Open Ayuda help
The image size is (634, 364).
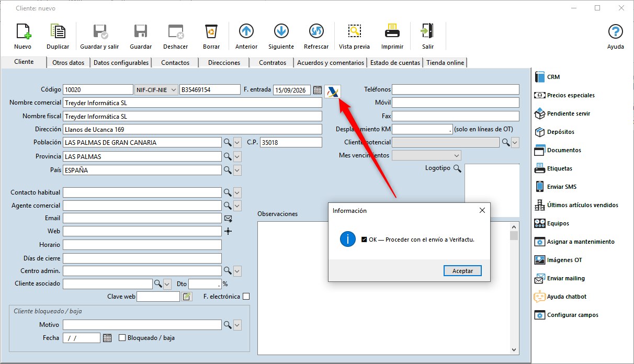[616, 36]
